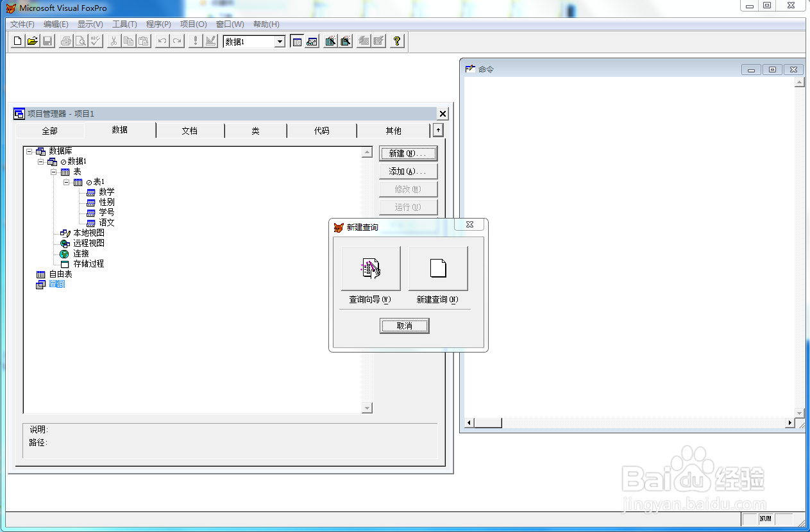Open the 编辑(E) menu
Viewport: 810px width, 532px height.
[56, 24]
